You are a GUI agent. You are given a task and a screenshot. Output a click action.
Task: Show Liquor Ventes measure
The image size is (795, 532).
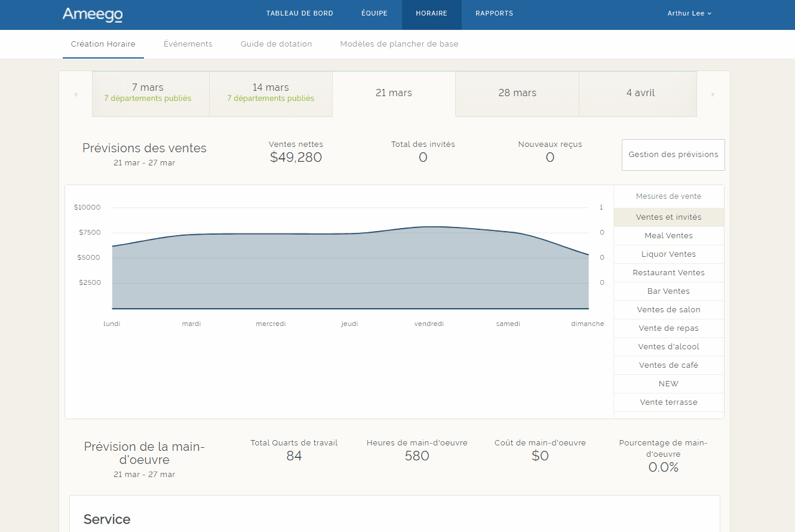click(x=668, y=254)
